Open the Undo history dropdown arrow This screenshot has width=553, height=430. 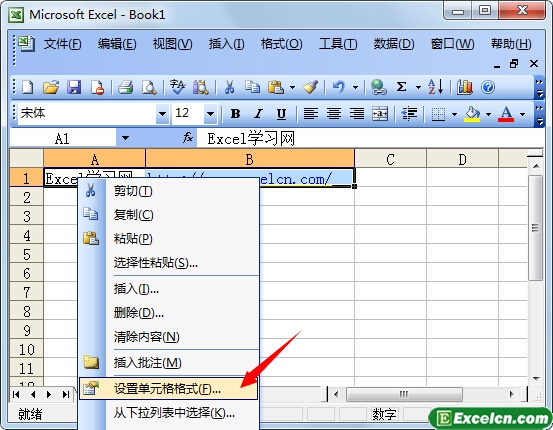[355, 87]
